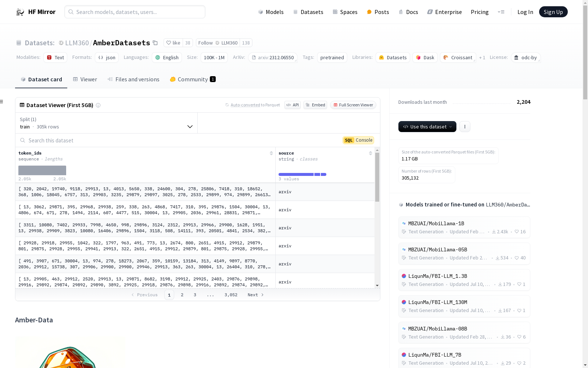Open the Full Screen Viewer
The height and width of the screenshot is (368, 588).
[x=353, y=105]
